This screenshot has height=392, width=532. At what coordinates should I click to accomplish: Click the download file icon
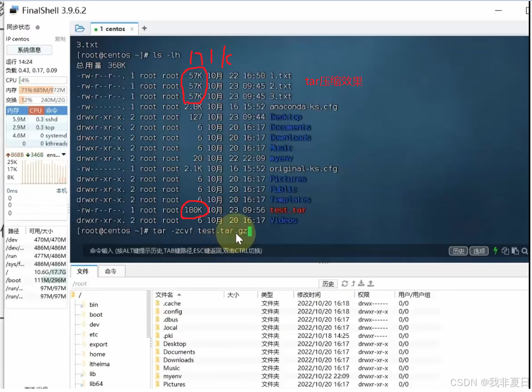(361, 283)
